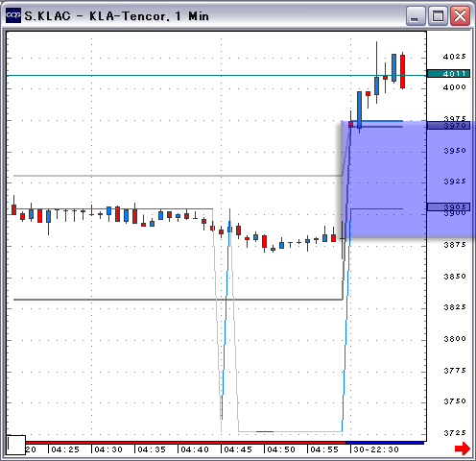
Task: Click the 30-22:30 session time label
Action: 376,449
